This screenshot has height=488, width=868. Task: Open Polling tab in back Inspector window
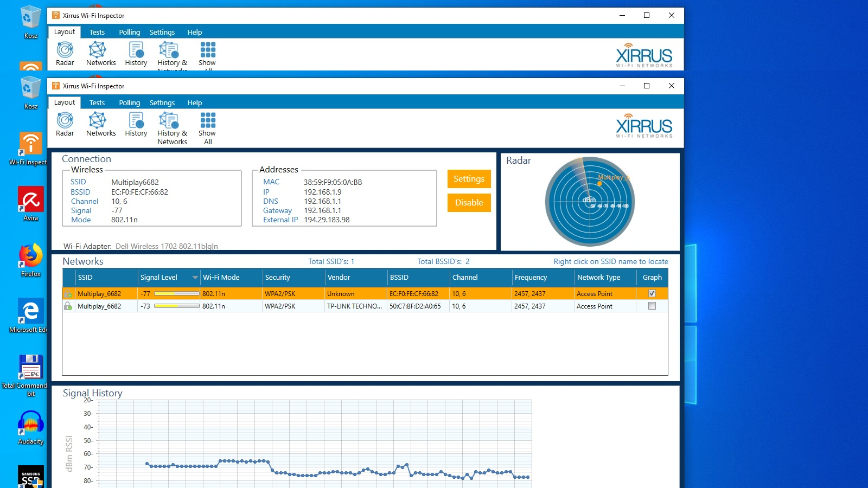(x=130, y=32)
